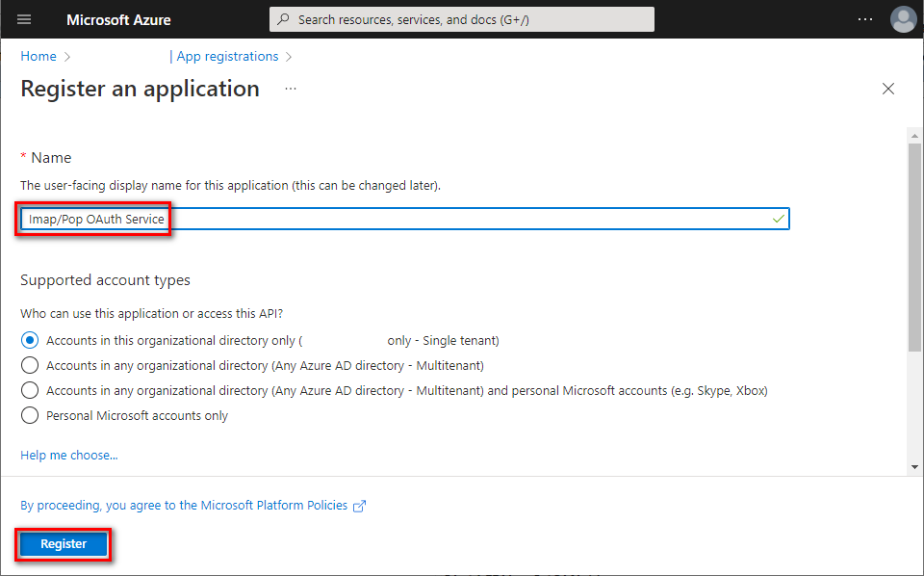Close the Register an application pane

[888, 89]
